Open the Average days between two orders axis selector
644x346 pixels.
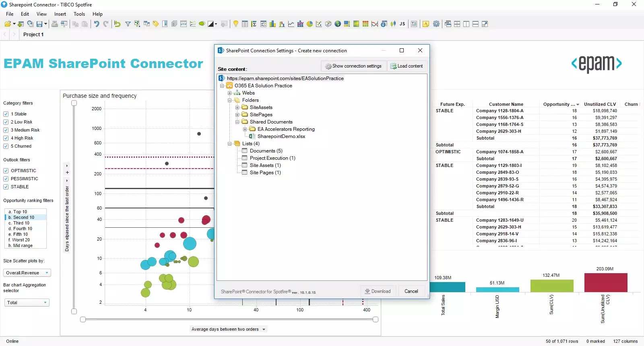(228, 329)
